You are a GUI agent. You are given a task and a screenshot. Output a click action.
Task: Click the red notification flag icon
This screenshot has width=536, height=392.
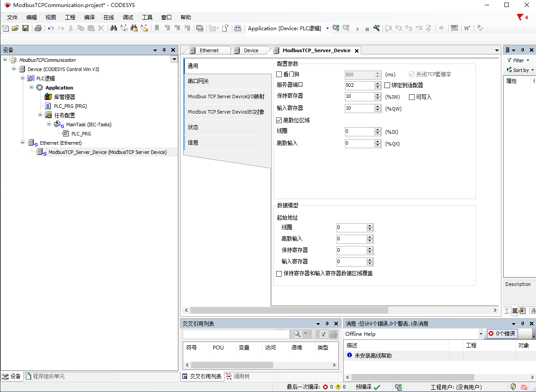[x=520, y=17]
